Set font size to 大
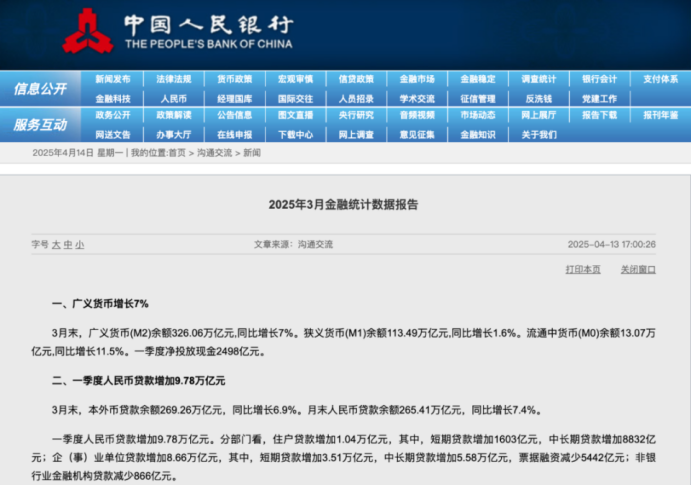 coord(56,244)
